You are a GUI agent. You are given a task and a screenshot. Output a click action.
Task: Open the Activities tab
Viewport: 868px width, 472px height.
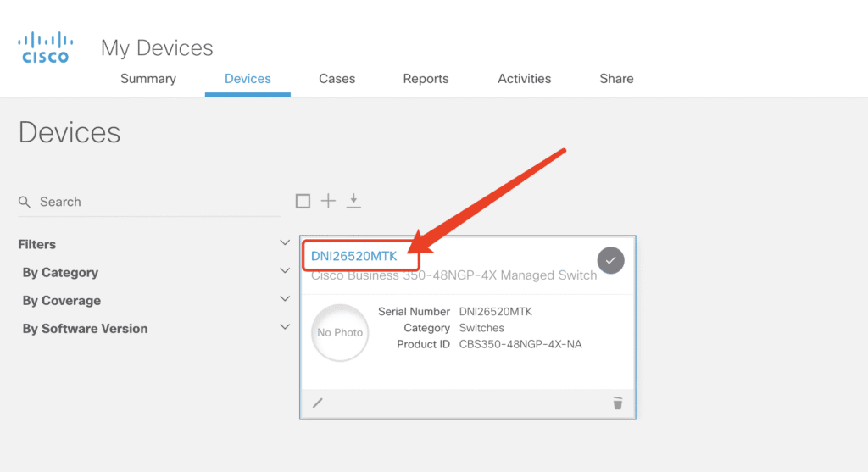click(524, 79)
